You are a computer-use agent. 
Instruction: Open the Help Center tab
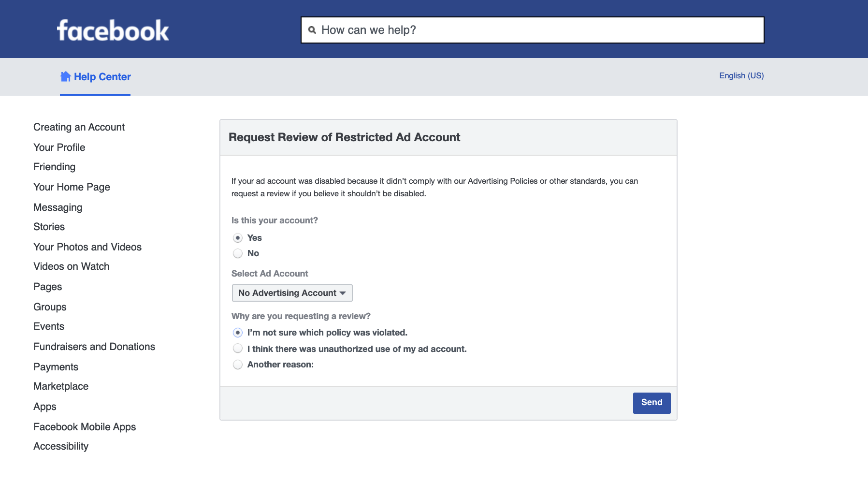(95, 77)
